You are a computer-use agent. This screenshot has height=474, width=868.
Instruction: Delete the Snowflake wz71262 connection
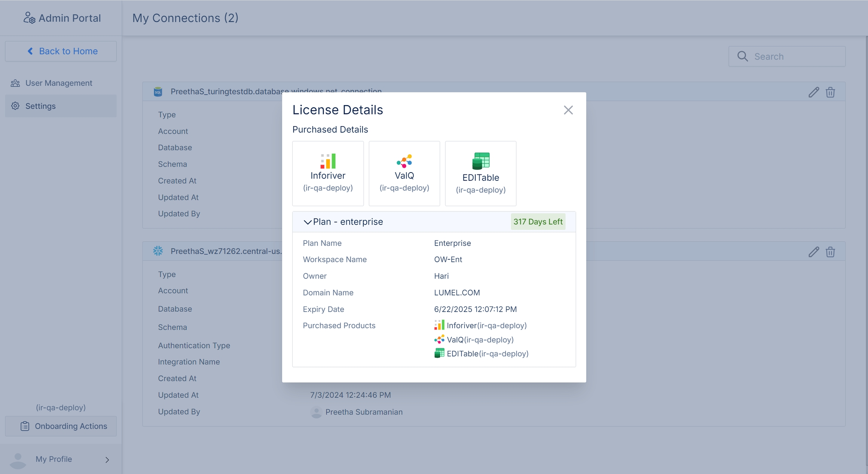click(x=830, y=252)
